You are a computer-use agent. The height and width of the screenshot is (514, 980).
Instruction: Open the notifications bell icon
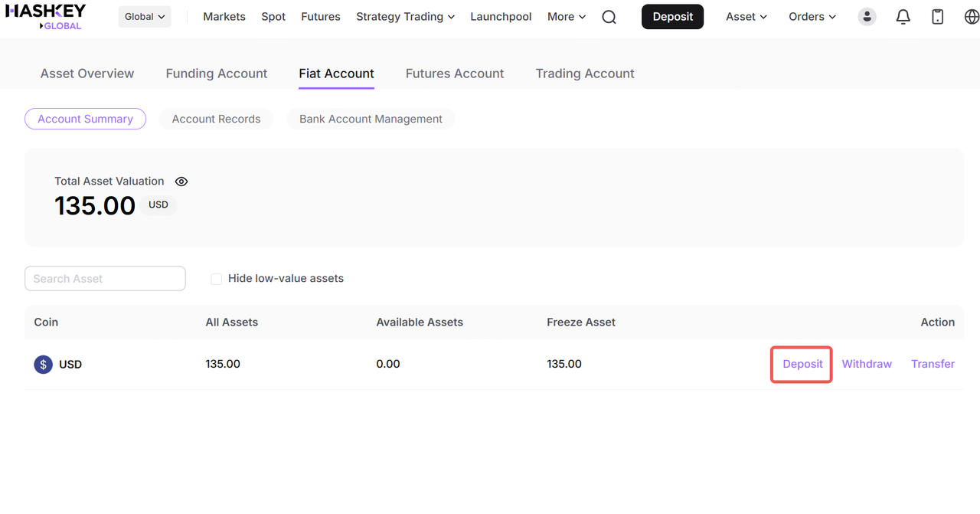pos(903,17)
